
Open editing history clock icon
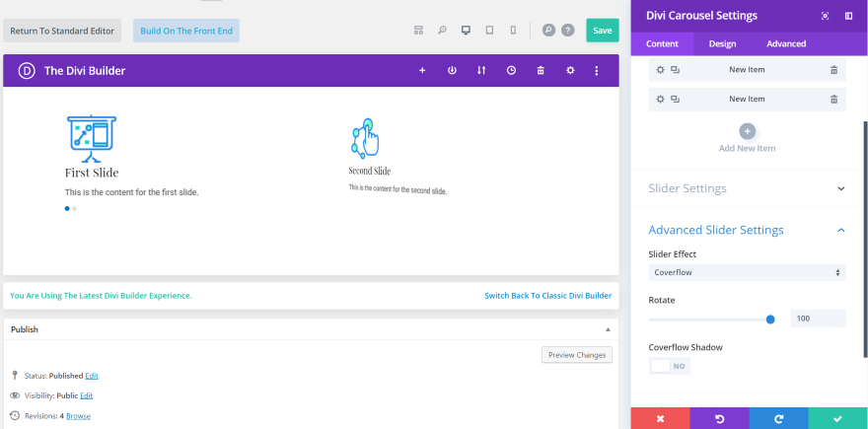[x=512, y=70]
